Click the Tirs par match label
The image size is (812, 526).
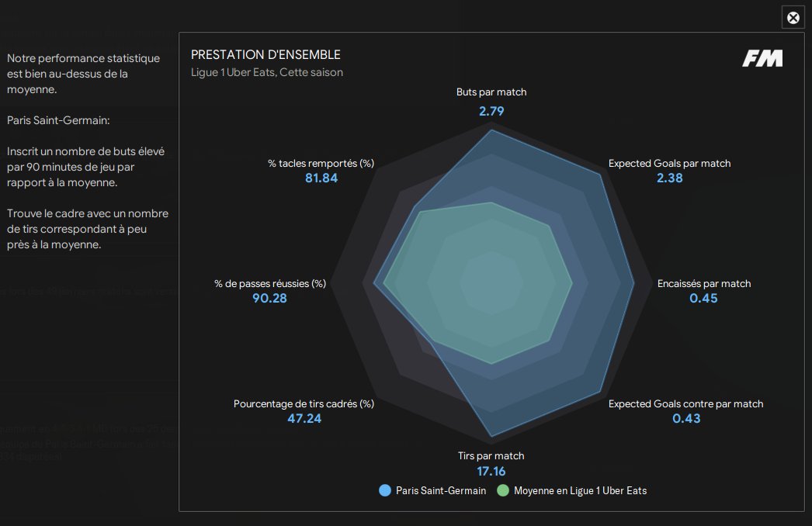(x=491, y=456)
